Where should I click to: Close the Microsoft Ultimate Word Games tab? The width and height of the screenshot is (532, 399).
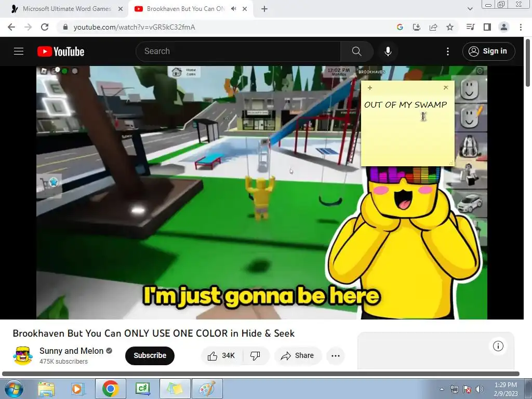121,9
